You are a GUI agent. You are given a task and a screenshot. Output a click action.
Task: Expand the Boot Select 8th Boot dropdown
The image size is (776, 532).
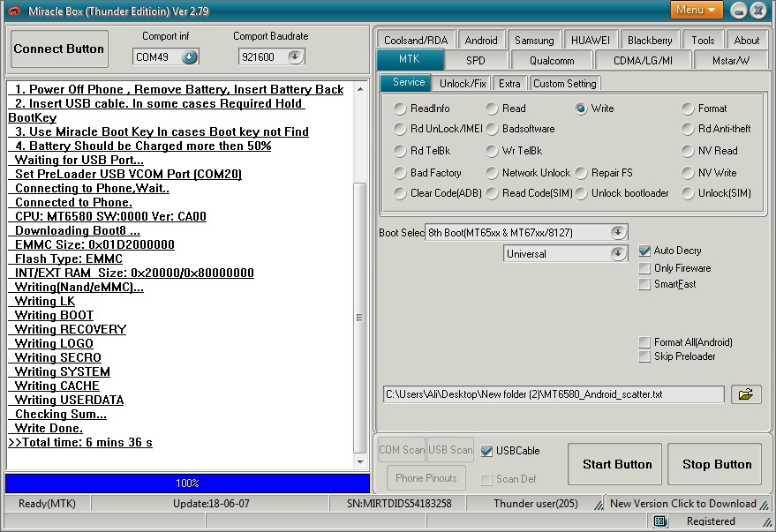(618, 232)
